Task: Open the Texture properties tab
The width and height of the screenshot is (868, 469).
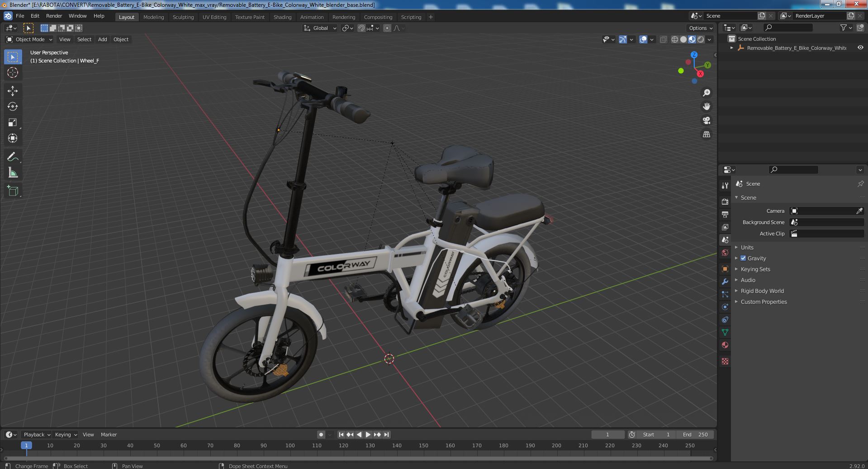Action: click(x=725, y=361)
